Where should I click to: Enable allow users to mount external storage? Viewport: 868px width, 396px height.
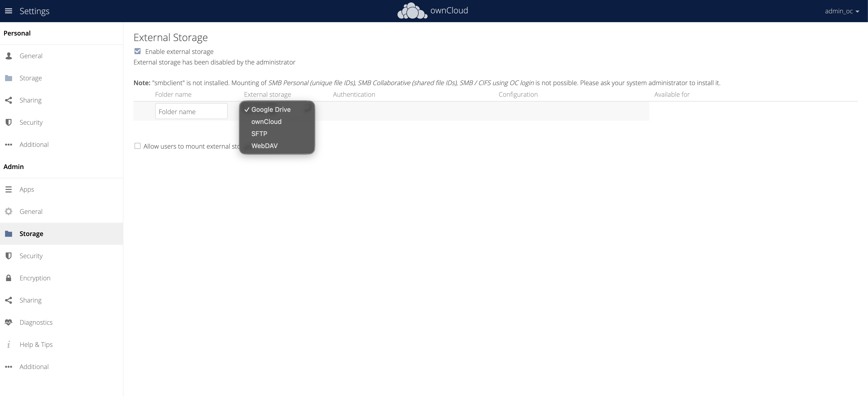(x=138, y=146)
